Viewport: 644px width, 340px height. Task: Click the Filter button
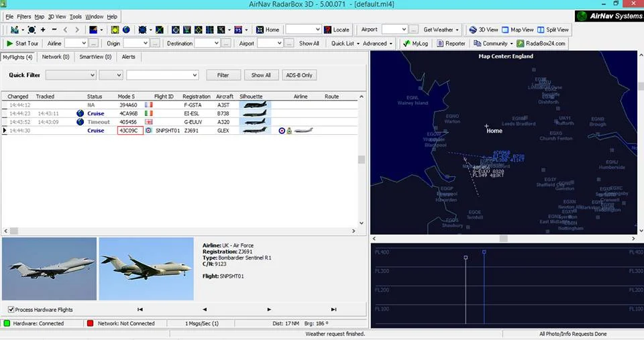tap(223, 75)
